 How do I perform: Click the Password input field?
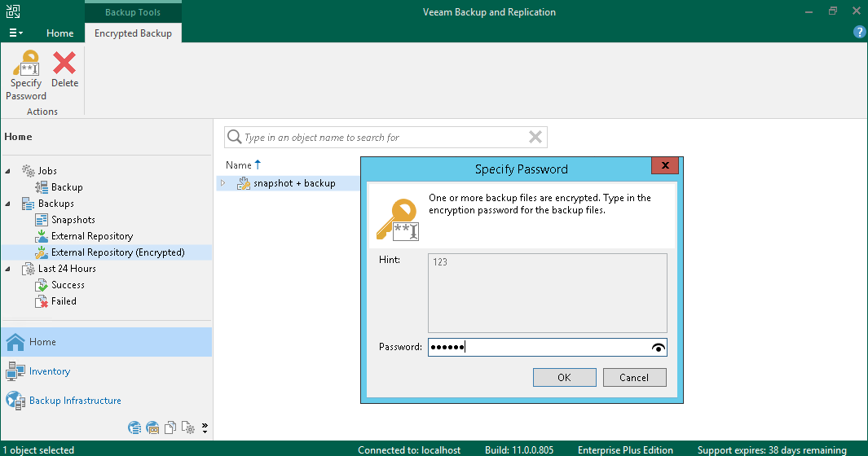tap(548, 348)
